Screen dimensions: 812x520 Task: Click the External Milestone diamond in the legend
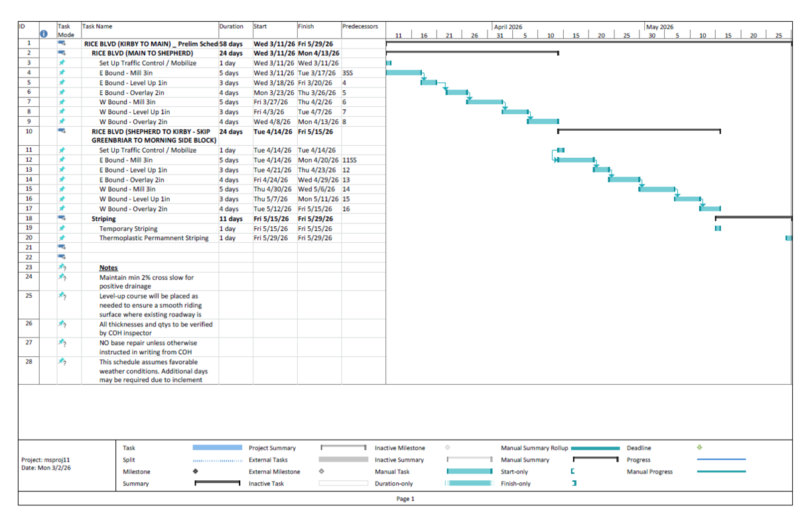coord(322,472)
